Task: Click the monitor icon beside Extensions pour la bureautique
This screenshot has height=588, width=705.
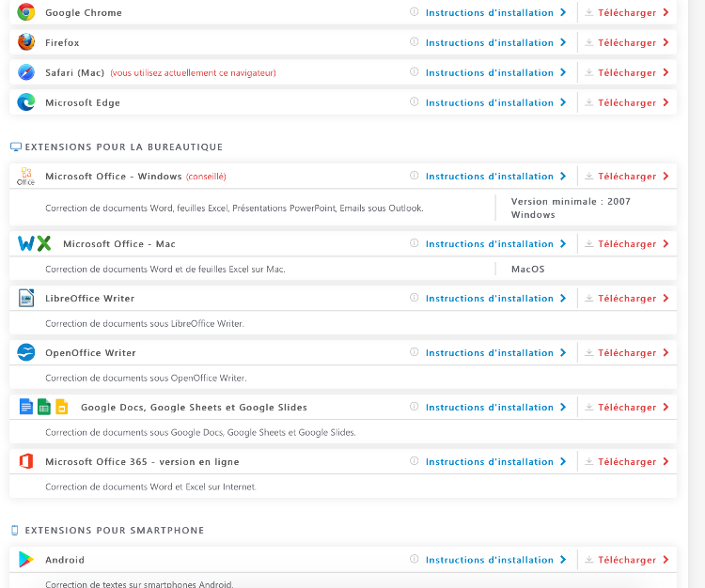Action: [x=16, y=147]
